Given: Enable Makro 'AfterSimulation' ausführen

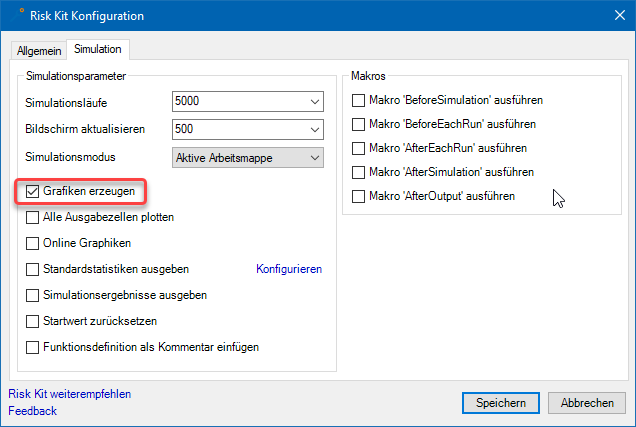Looking at the screenshot, I should 358,172.
